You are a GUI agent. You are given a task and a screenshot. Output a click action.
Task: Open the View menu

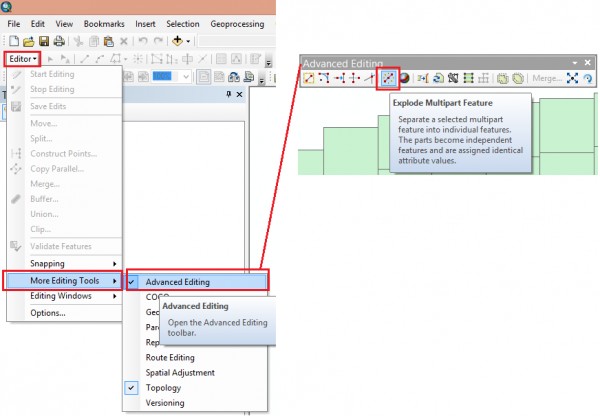pyautogui.click(x=64, y=24)
